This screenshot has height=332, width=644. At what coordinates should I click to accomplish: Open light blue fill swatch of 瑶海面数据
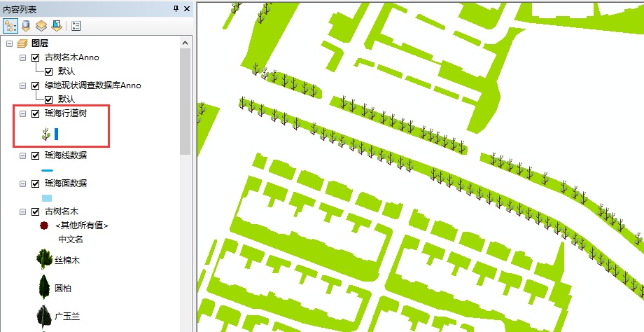(47, 198)
